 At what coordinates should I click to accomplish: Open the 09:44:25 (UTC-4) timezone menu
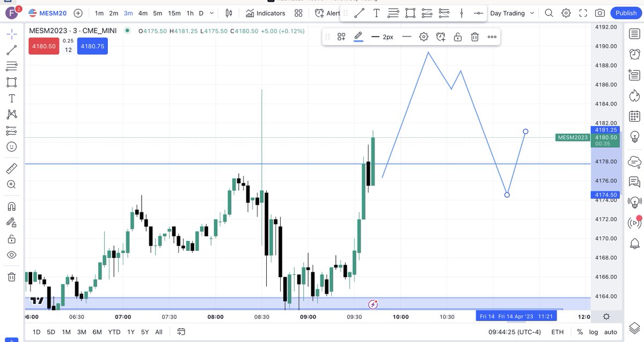tap(515, 332)
